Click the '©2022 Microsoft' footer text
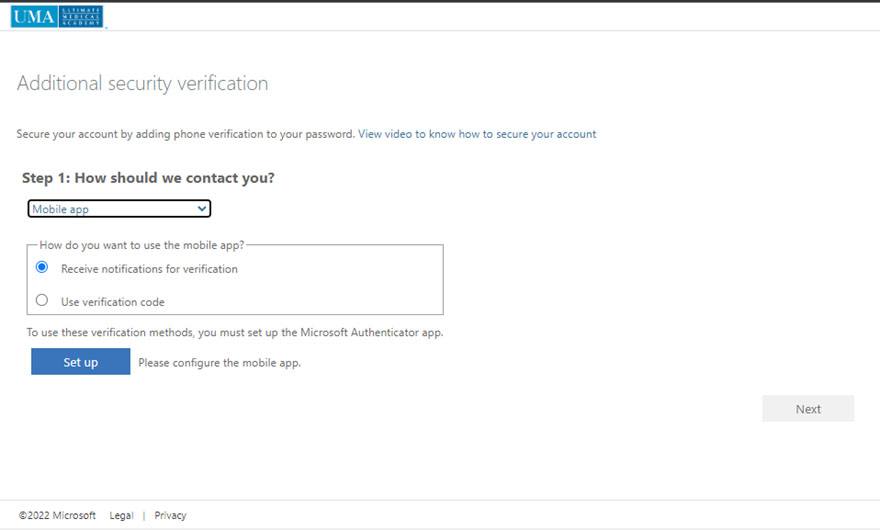The image size is (880, 530). click(x=57, y=516)
